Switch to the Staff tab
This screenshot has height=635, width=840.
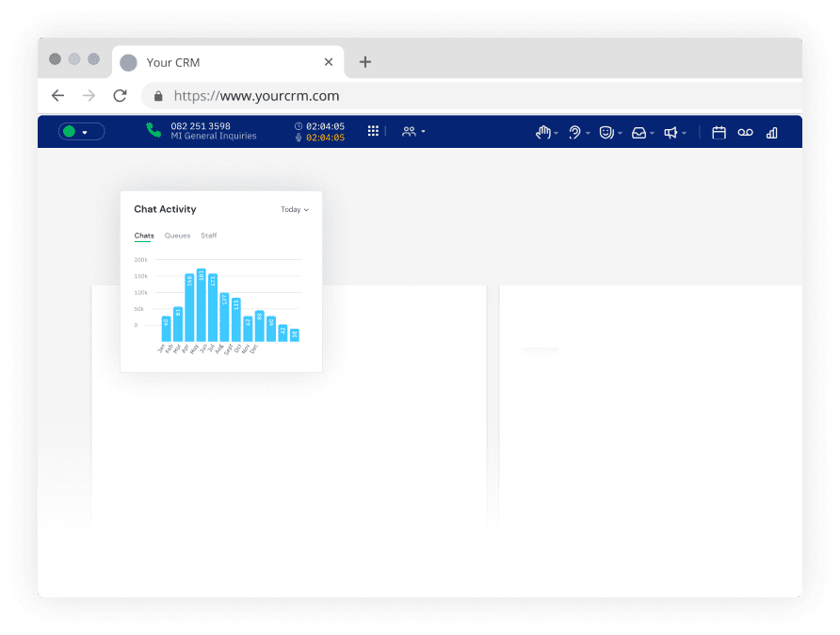[x=208, y=236]
